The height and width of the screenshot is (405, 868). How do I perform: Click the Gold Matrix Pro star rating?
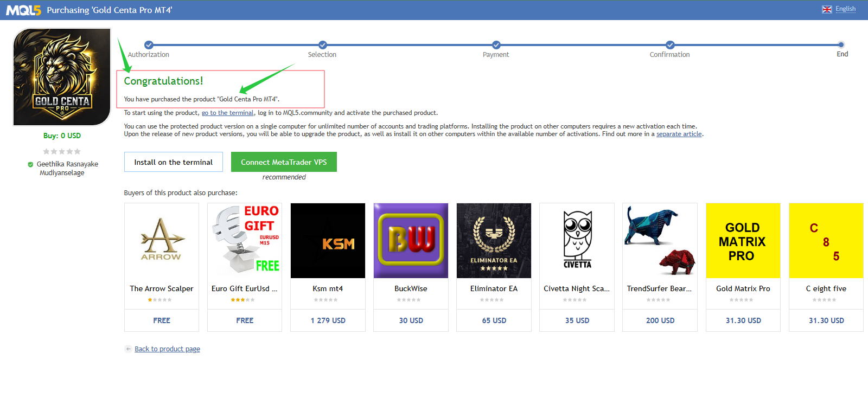[741, 300]
